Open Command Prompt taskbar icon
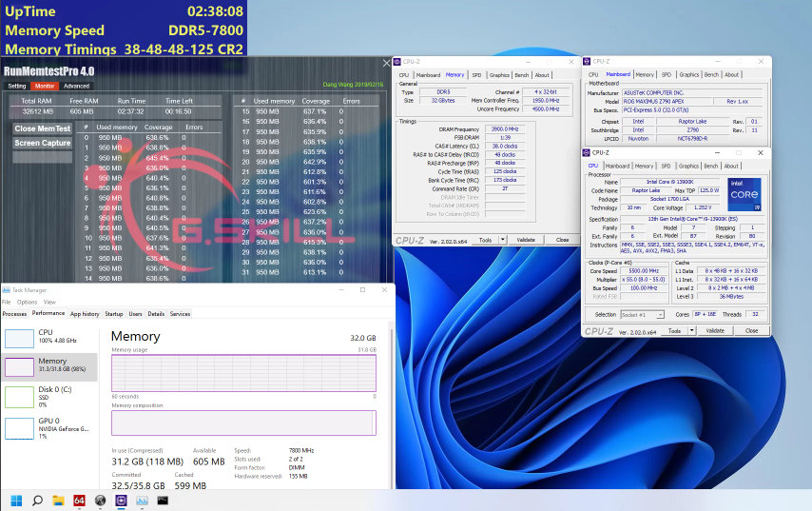This screenshot has height=511, width=812. 163,501
